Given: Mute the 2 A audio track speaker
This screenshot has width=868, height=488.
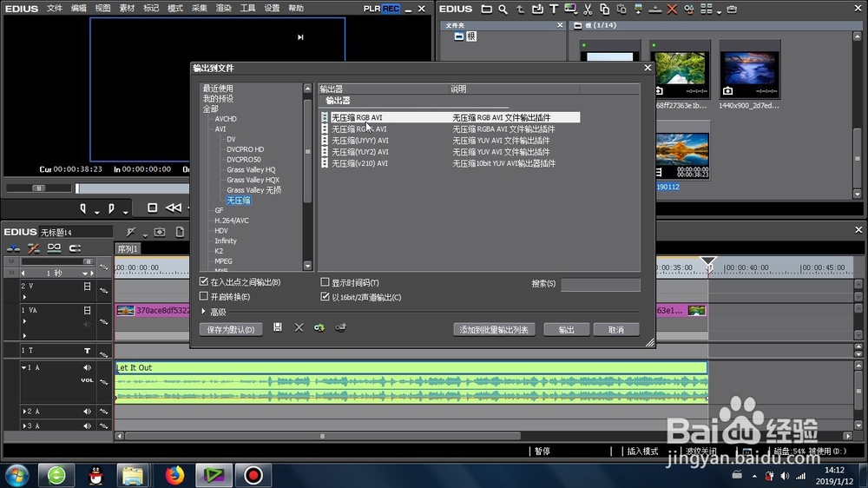Looking at the screenshot, I should (87, 412).
